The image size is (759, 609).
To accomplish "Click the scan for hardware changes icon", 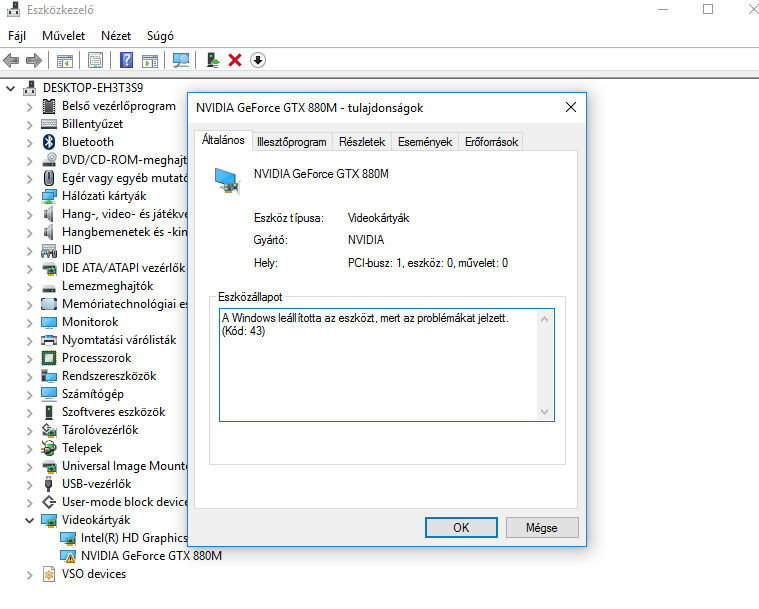I will point(181,61).
